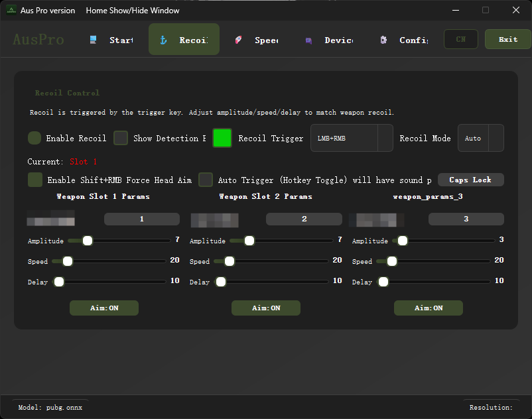
Task: Click the Weapon Slot 1 Params heading
Action: (x=103, y=197)
